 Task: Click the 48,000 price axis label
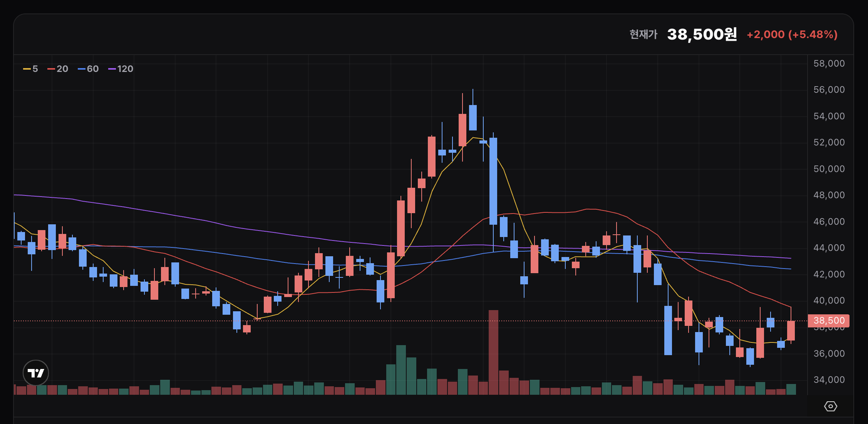click(x=829, y=195)
